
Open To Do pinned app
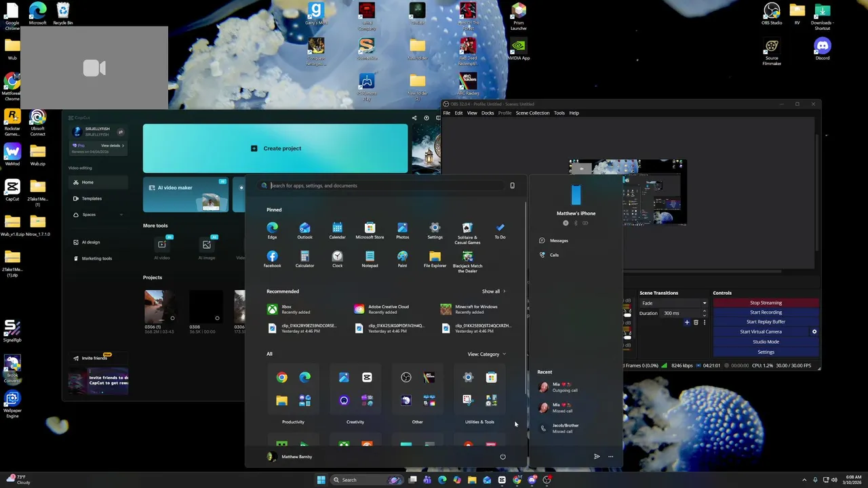[500, 230]
